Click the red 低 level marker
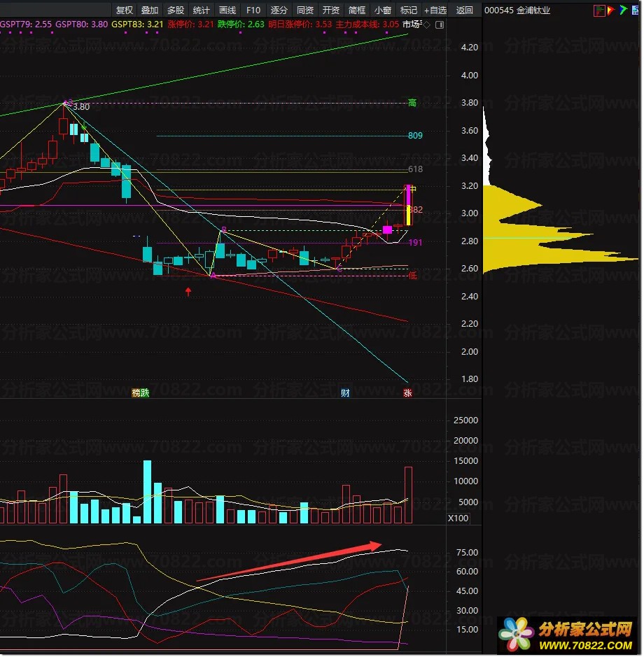The height and width of the screenshot is (657, 644). (412, 275)
